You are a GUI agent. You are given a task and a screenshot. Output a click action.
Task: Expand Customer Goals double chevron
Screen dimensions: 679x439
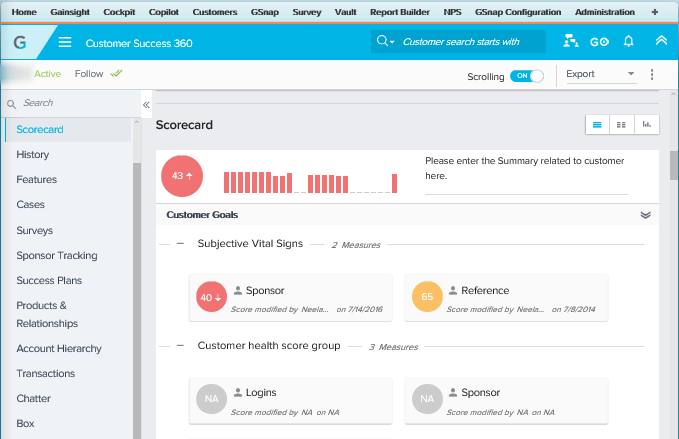click(x=645, y=215)
